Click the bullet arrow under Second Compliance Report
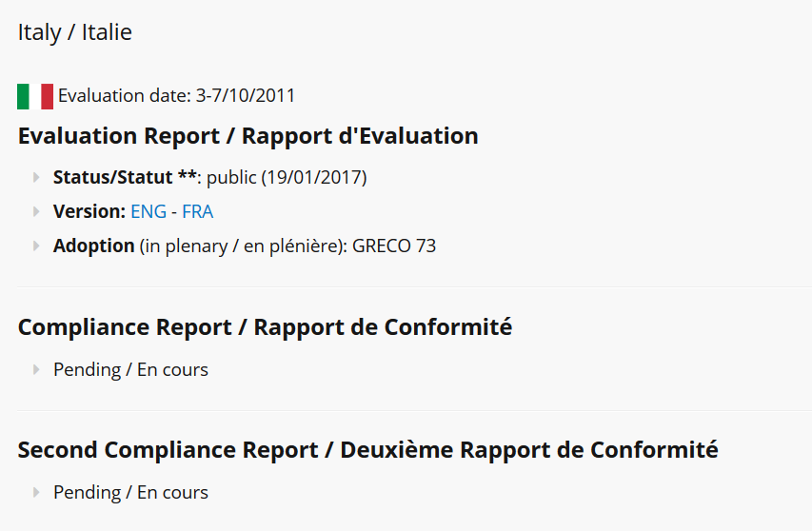The image size is (812, 531). pos(36,492)
